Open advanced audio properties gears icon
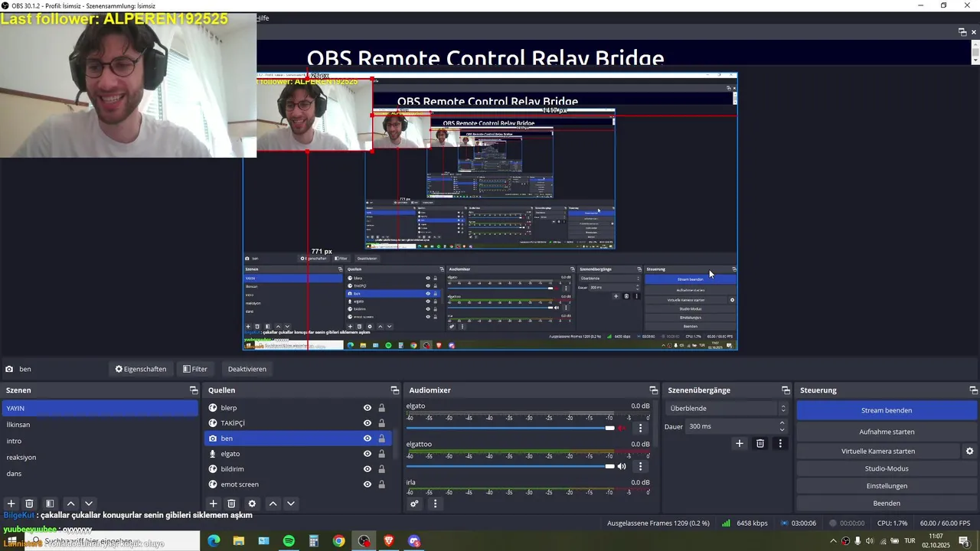Viewport: 980px width, 551px height. [414, 504]
